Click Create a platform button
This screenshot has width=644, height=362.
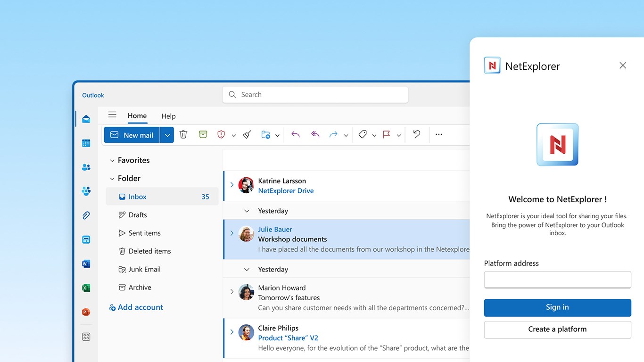click(557, 329)
